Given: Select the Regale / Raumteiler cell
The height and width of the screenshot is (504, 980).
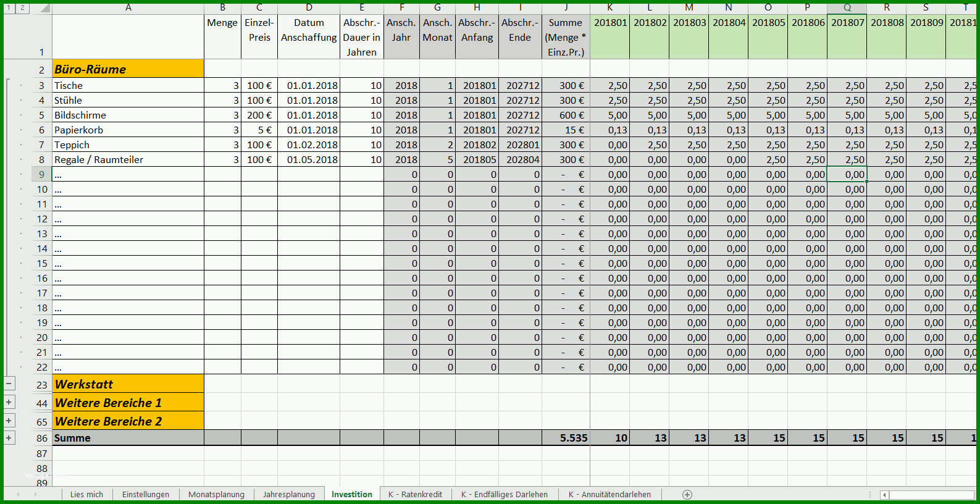Looking at the screenshot, I should tap(128, 159).
